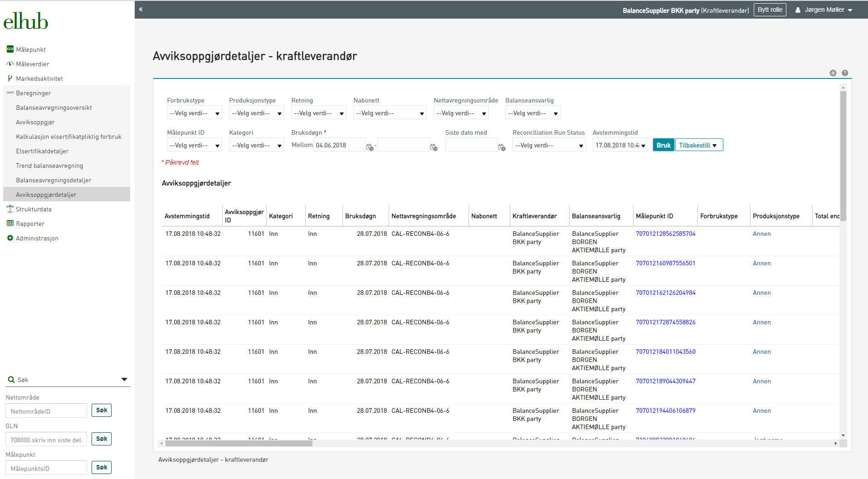Open Balanseavregningsoversikt menu item

coord(54,108)
